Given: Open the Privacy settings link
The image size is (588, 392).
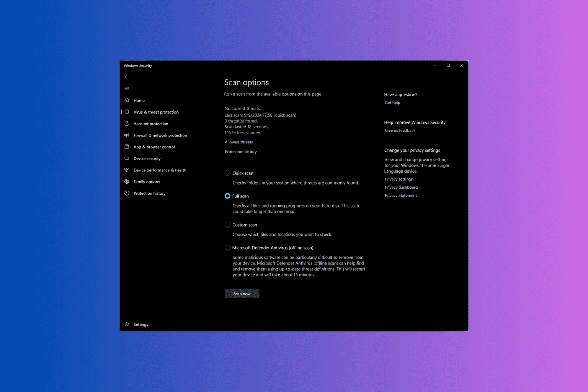Looking at the screenshot, I should pyautogui.click(x=399, y=179).
